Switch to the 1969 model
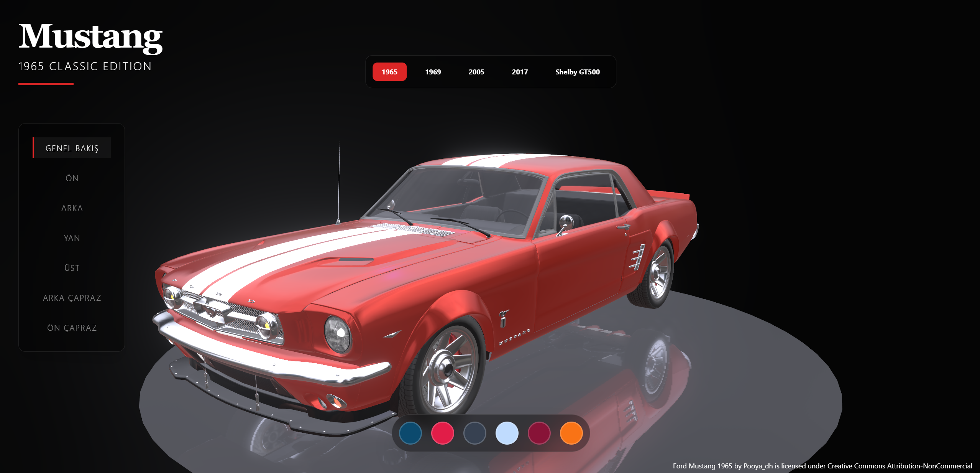Image resolution: width=980 pixels, height=473 pixels. coord(433,72)
